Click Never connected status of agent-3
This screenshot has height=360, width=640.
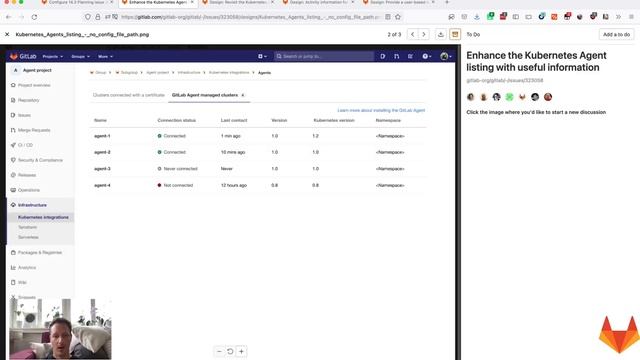[x=178, y=169]
